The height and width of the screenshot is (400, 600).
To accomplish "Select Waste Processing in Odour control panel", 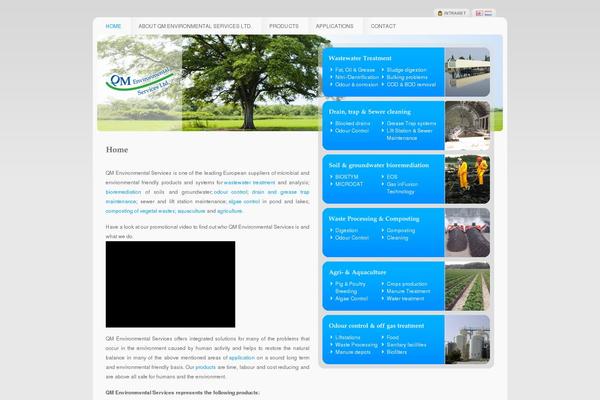I will 356,345.
